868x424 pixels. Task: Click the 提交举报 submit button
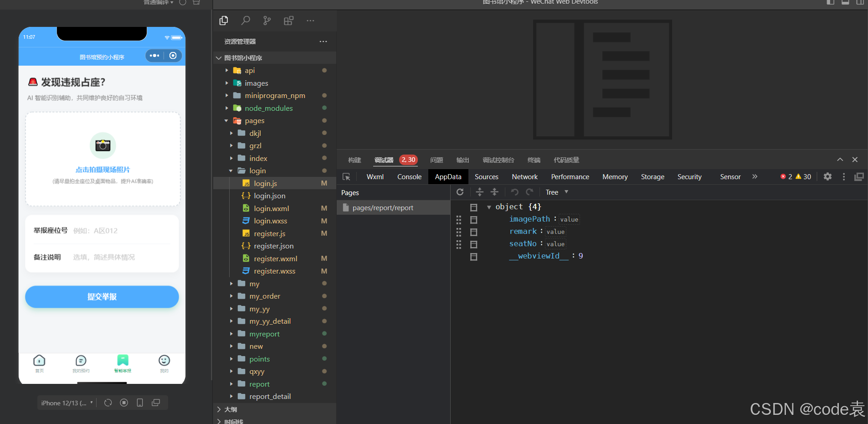pos(102,297)
